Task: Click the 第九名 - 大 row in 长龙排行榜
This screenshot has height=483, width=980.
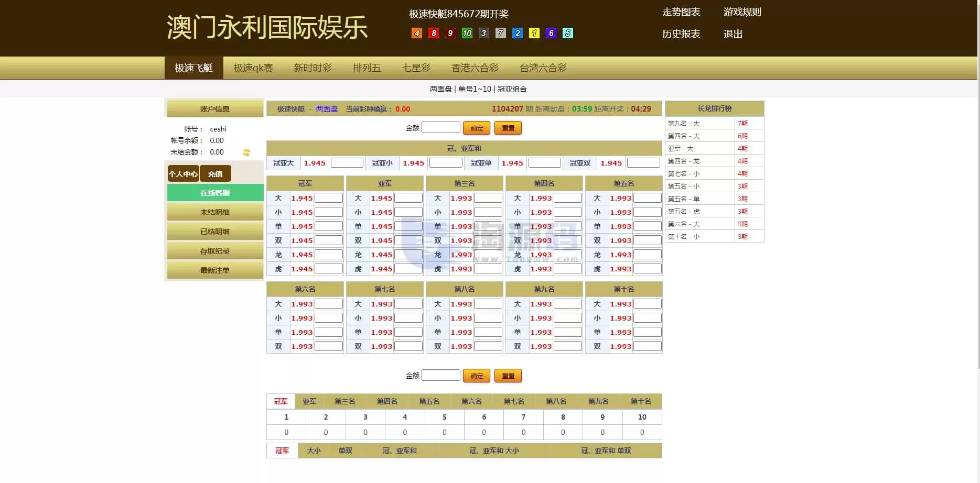Action: pos(715,124)
